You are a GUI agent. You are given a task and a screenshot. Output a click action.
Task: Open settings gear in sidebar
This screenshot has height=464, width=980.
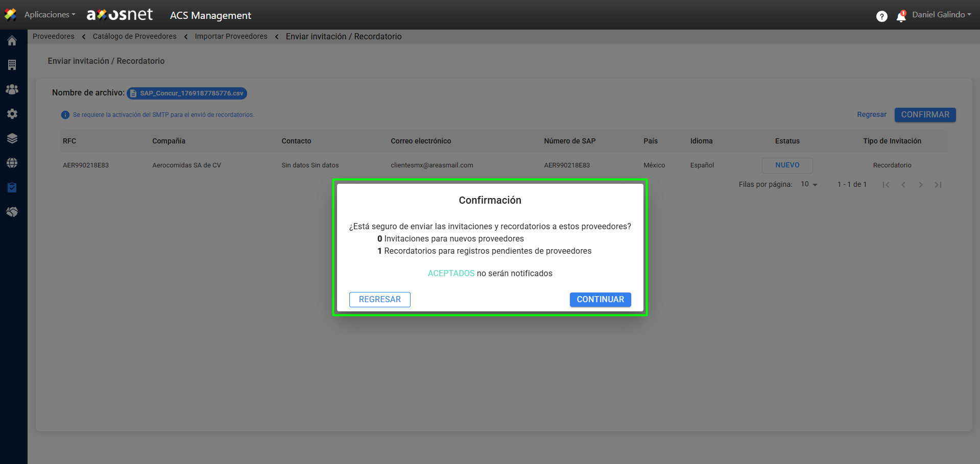[x=12, y=114]
